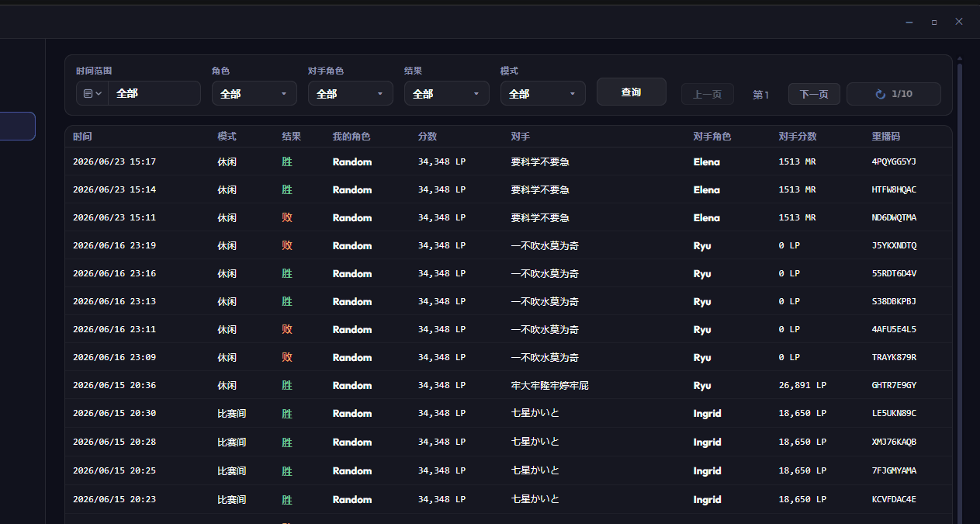Minimize the application window

[909, 22]
